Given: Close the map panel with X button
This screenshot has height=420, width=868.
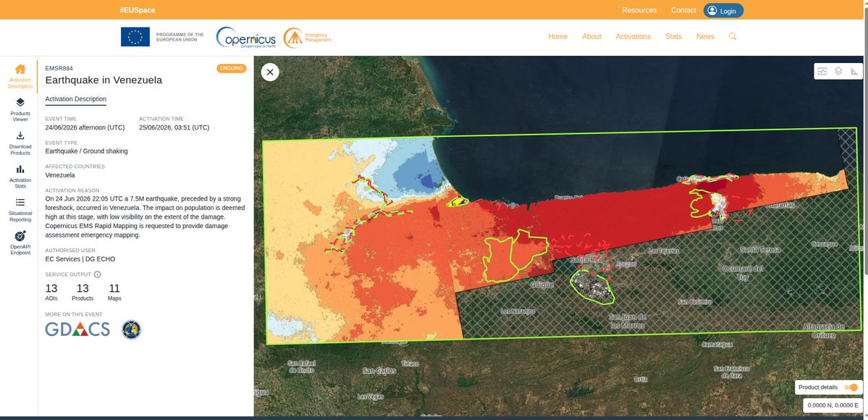Looking at the screenshot, I should click(x=270, y=72).
